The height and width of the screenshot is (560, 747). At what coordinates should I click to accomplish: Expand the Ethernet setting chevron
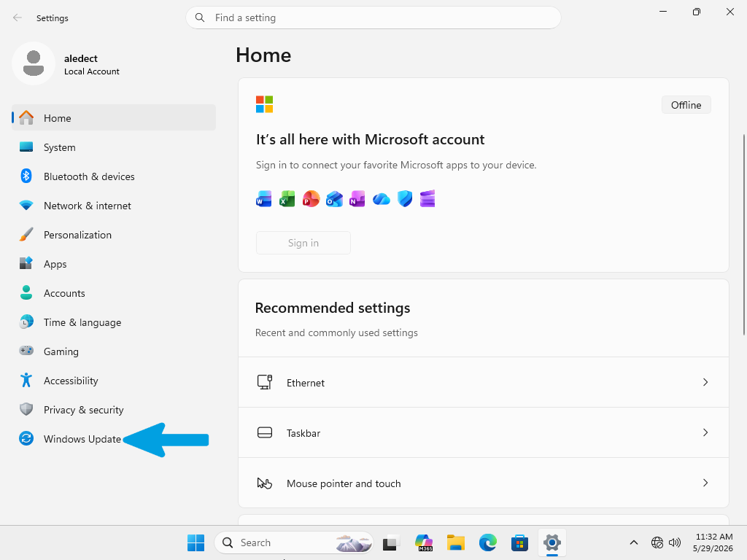click(x=705, y=382)
